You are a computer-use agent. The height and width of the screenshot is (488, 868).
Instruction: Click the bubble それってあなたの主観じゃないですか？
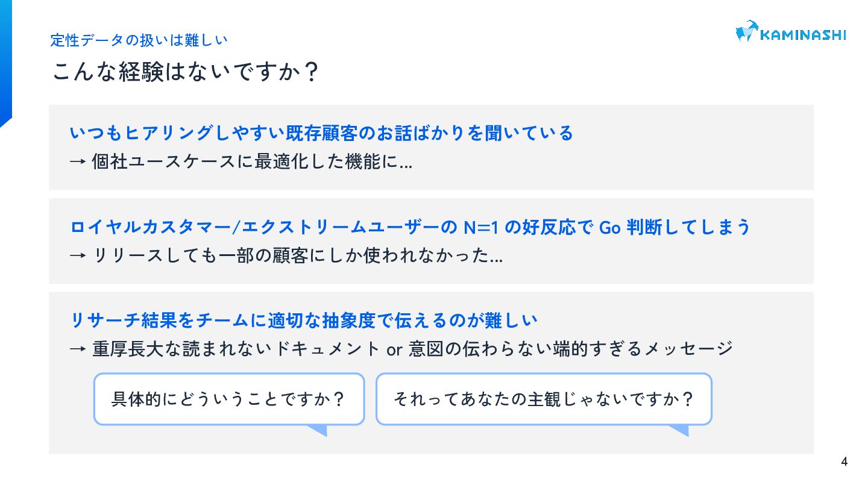tap(544, 399)
